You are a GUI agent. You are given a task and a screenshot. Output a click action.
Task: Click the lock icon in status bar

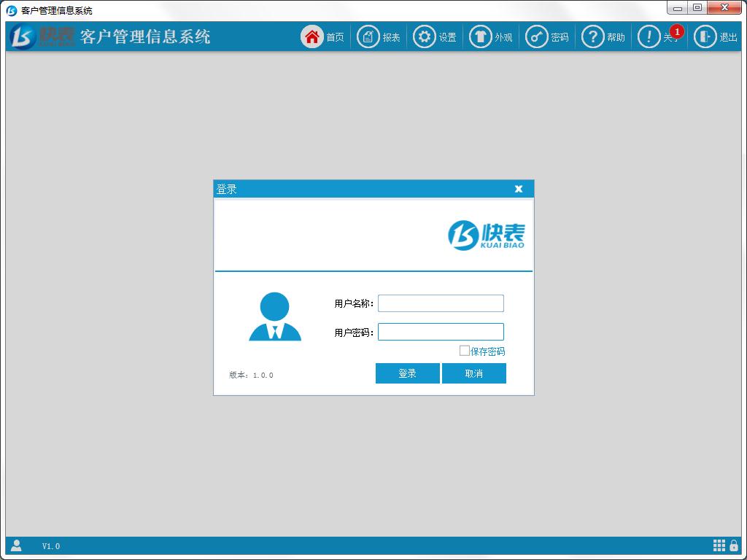coord(734,545)
